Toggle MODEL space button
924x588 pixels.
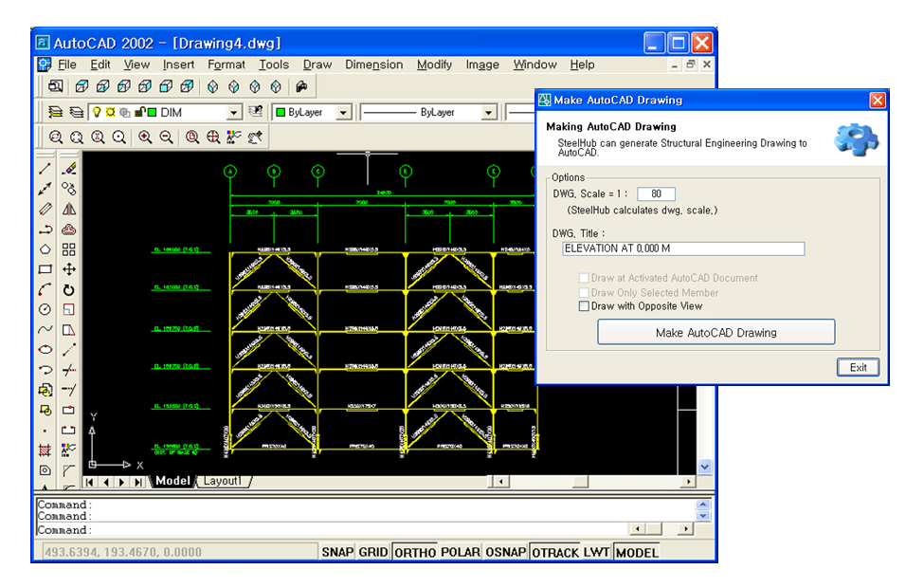pos(637,552)
